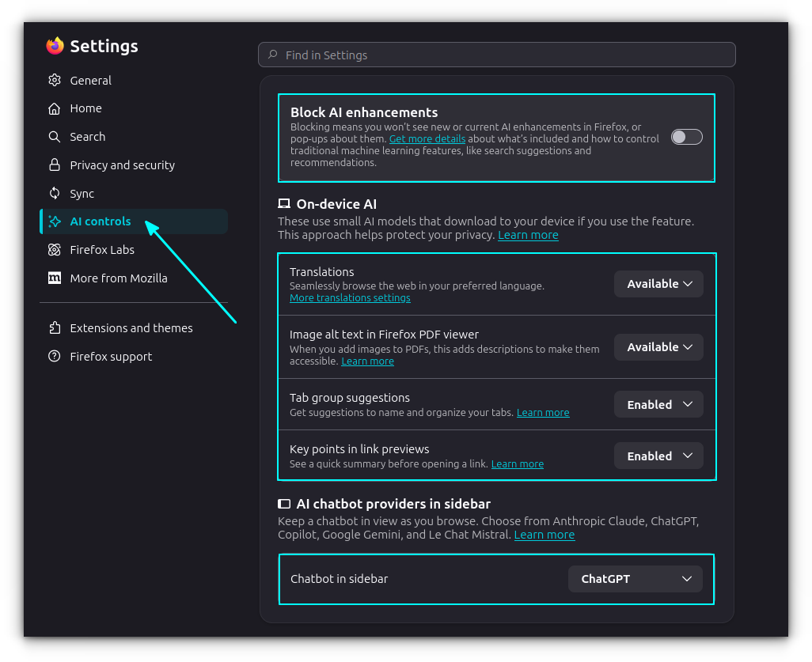Click the Firefox Labs atom icon
This screenshot has height=662, width=812.
55,250
